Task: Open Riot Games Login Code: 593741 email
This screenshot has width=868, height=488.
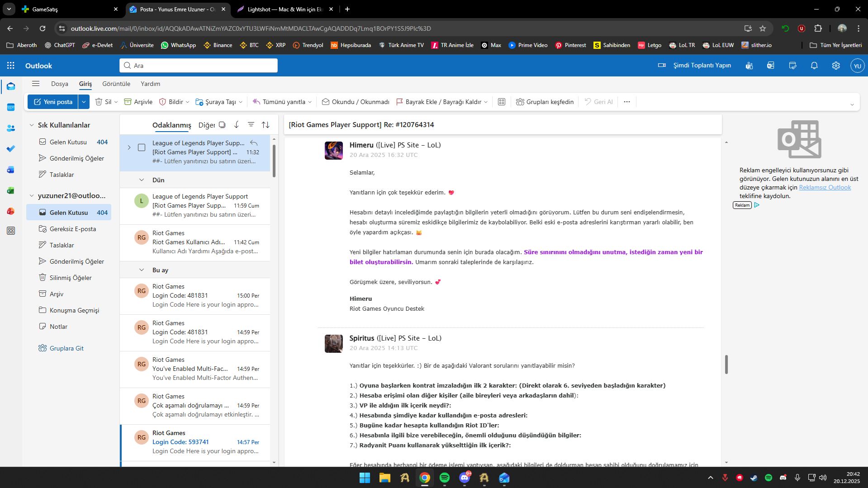Action: pyautogui.click(x=195, y=442)
